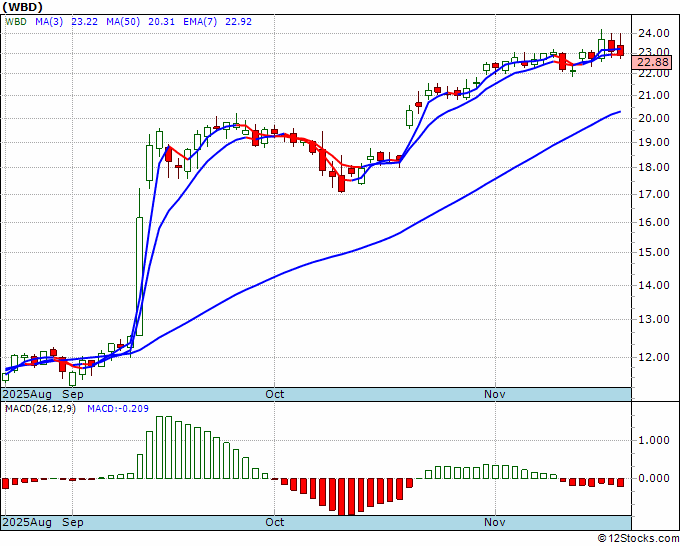Click the Nov label on MACD axis
Image resolution: width=680 pixels, height=546 pixels.
(495, 522)
